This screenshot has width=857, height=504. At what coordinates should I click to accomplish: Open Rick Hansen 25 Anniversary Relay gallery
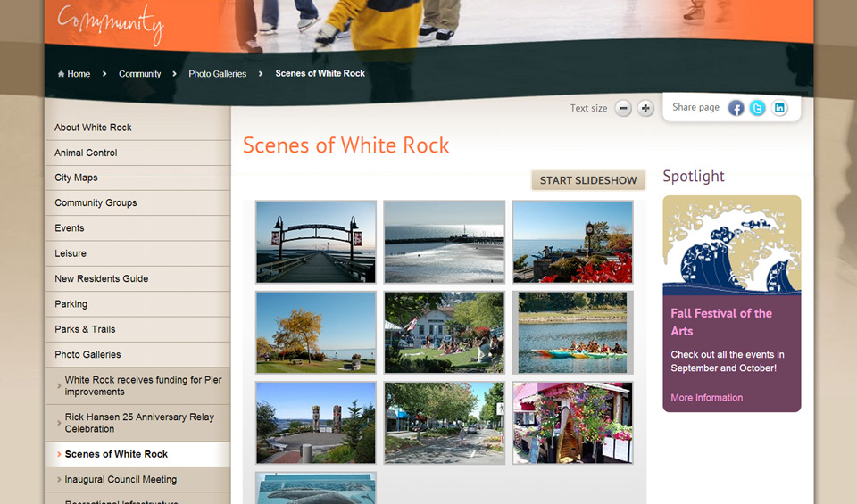(x=137, y=423)
